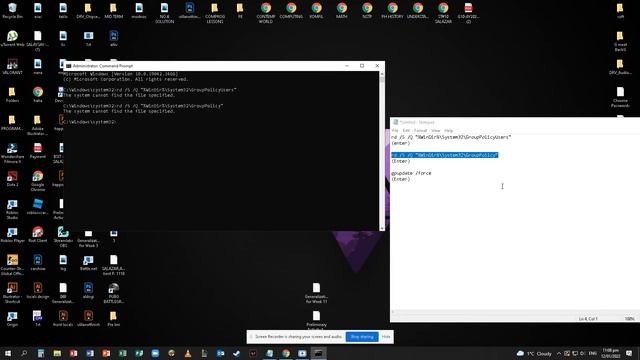
Task: Open the CONTEMP WORLD Chrome shortcut
Action: click(266, 13)
